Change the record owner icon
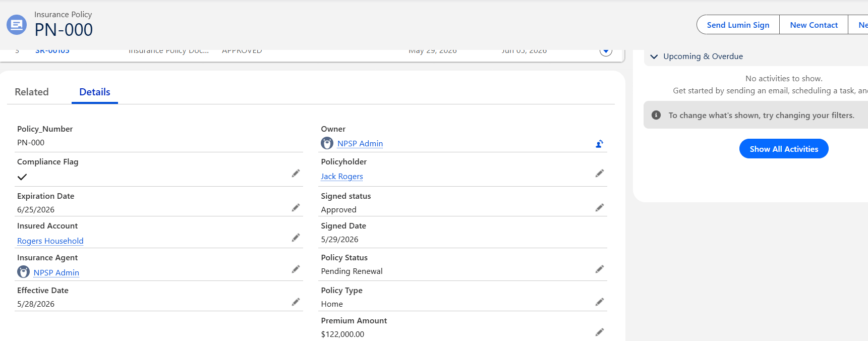Image resolution: width=868 pixels, height=341 pixels. 599,144
